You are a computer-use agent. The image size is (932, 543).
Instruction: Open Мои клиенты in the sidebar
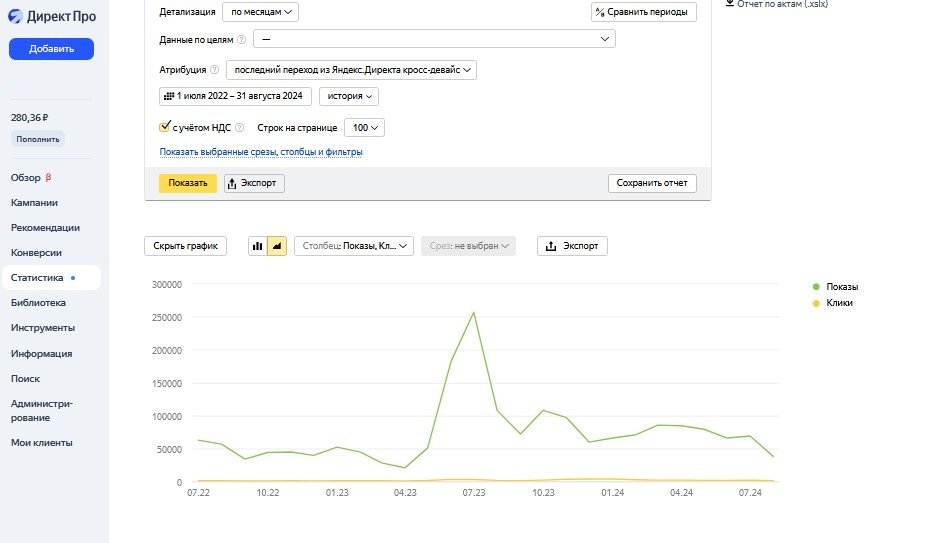coord(42,443)
